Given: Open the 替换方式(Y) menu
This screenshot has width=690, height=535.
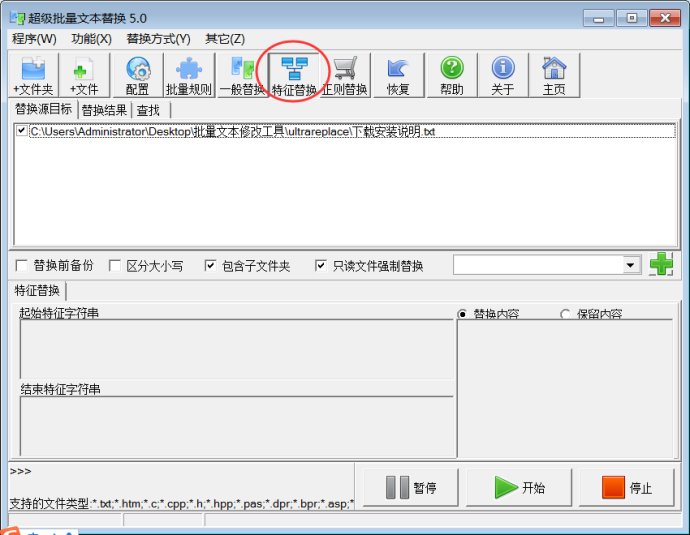Looking at the screenshot, I should point(158,39).
